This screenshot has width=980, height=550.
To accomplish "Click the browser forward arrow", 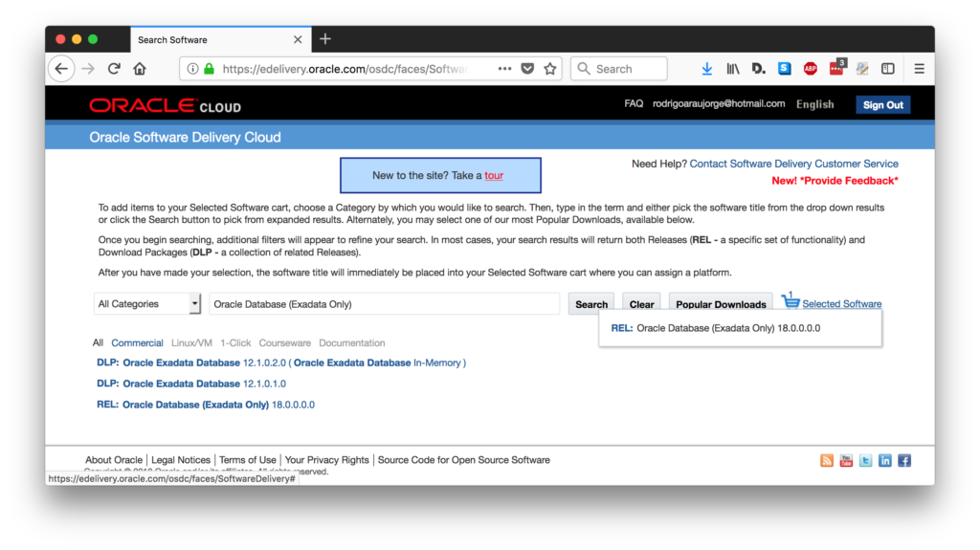I will tap(88, 69).
